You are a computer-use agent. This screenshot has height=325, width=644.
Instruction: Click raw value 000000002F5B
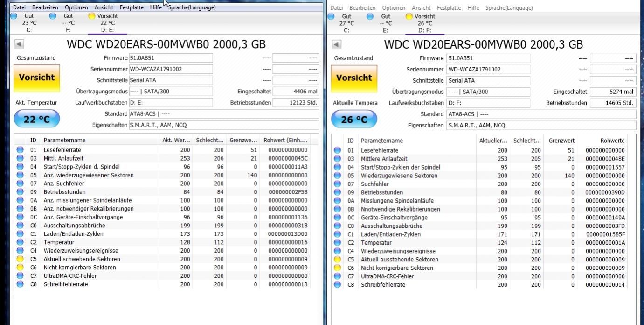288,192
